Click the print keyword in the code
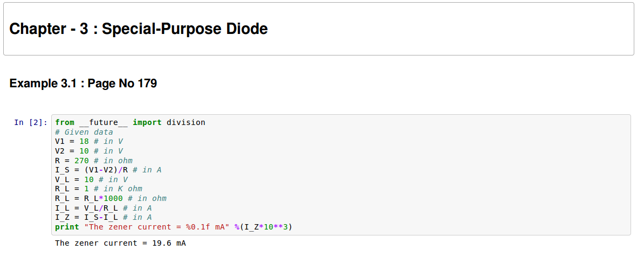This screenshot has height=257, width=644. (67, 227)
